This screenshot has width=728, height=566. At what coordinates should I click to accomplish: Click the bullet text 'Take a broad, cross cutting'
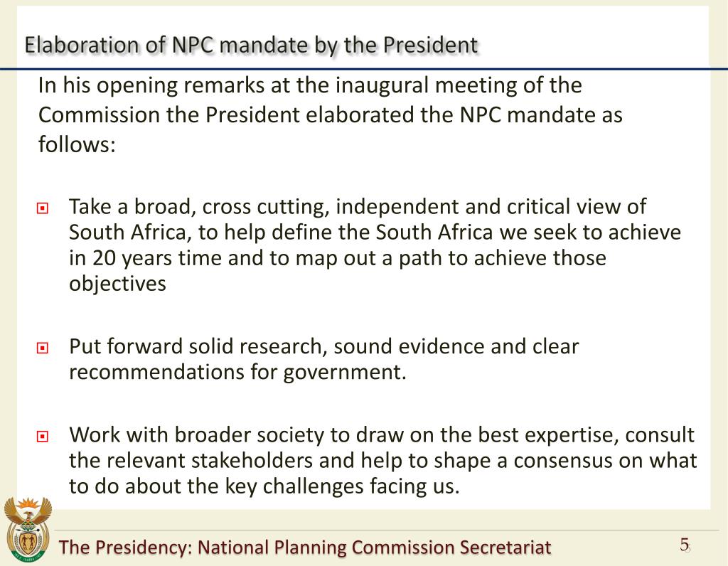point(375,245)
